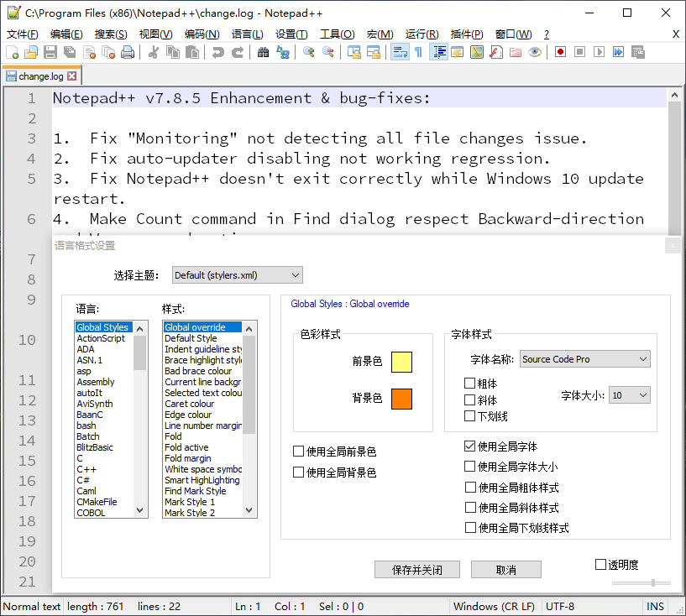
Task: Click the editor scrollbar up arrow
Action: (674, 95)
